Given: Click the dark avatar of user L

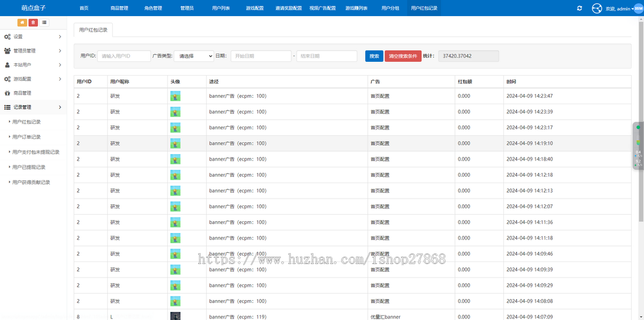Looking at the screenshot, I should [175, 316].
